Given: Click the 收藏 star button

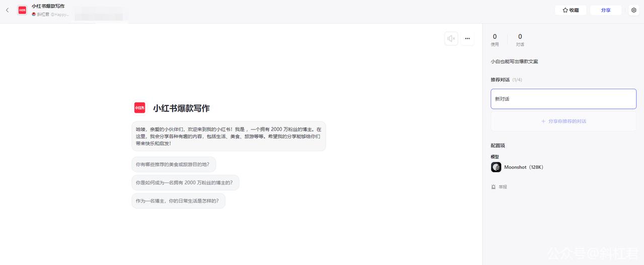Looking at the screenshot, I should pos(571,10).
